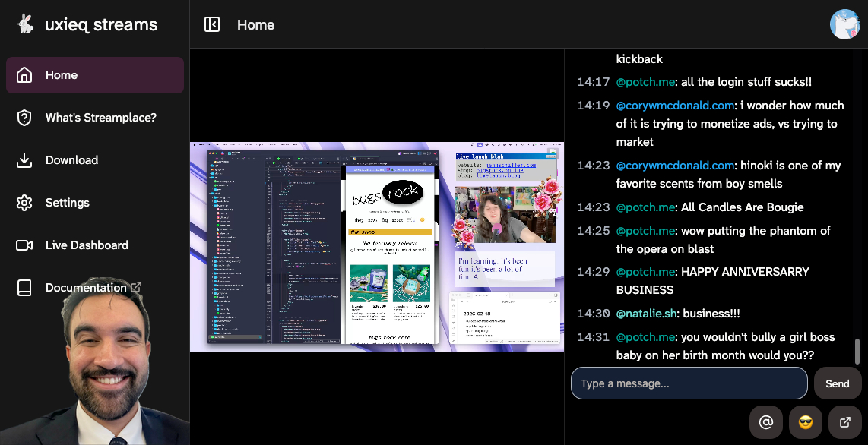Open the mention @ button
This screenshot has height=445, width=868.
(765, 422)
